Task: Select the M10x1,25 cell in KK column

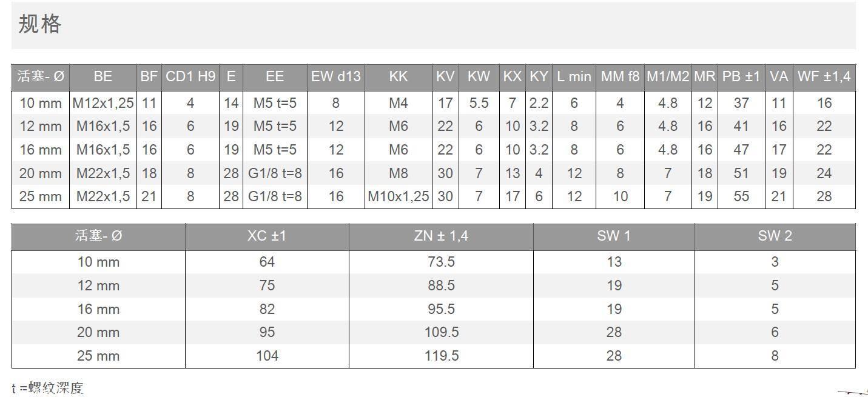Action: point(398,196)
